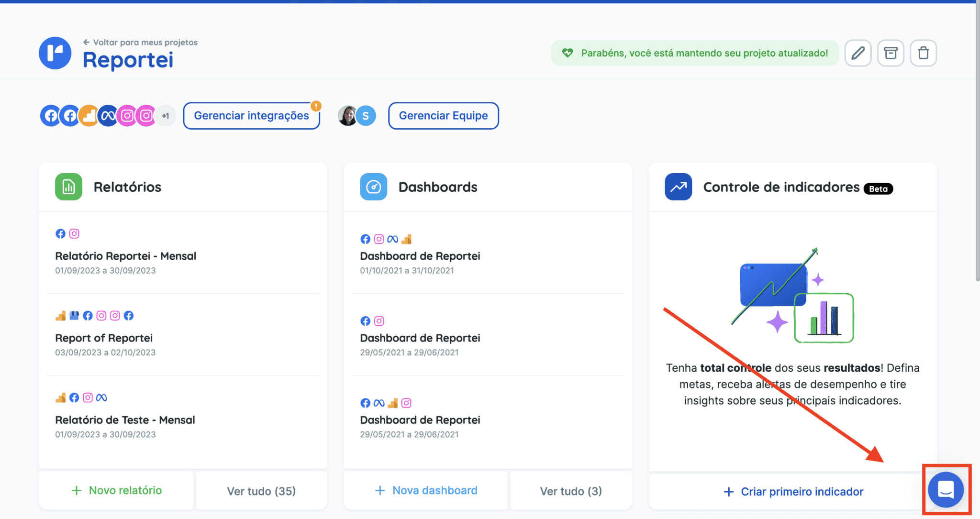This screenshot has width=980, height=519.
Task: Click the Gerenciar Equipe button
Action: (443, 115)
